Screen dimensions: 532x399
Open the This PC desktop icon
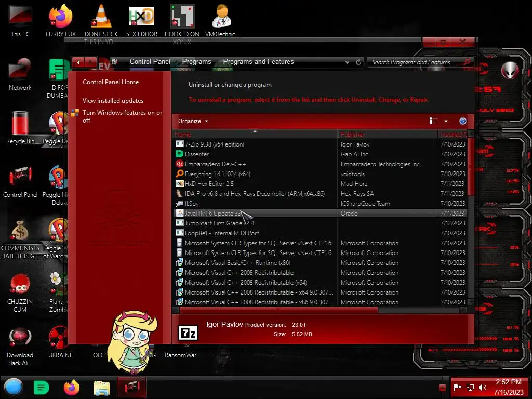click(x=20, y=21)
